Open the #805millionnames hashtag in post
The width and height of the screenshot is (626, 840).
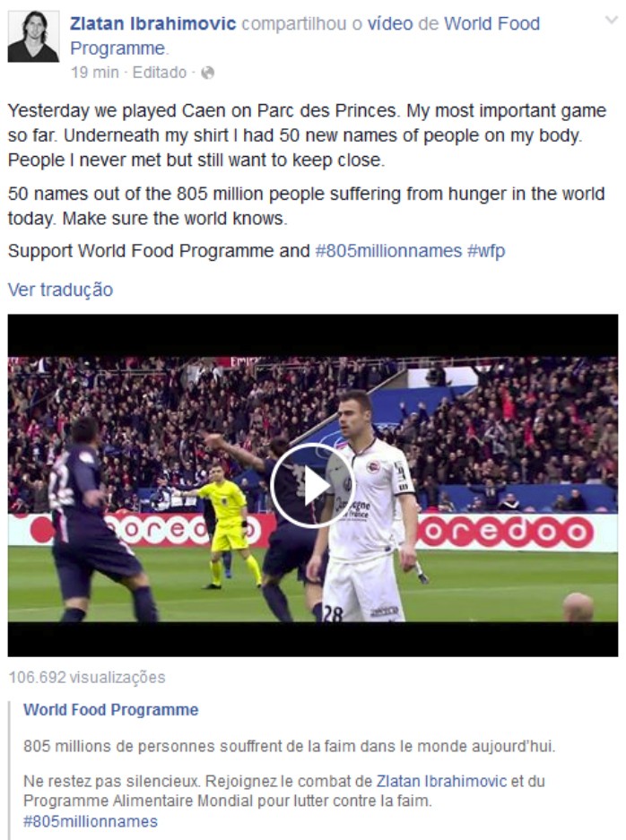point(388,251)
